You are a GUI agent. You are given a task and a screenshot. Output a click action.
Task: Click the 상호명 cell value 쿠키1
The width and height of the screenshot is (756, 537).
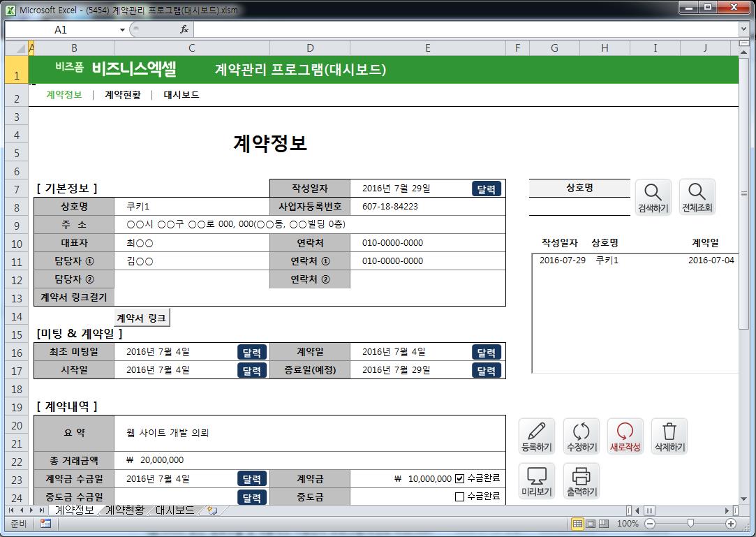point(138,207)
